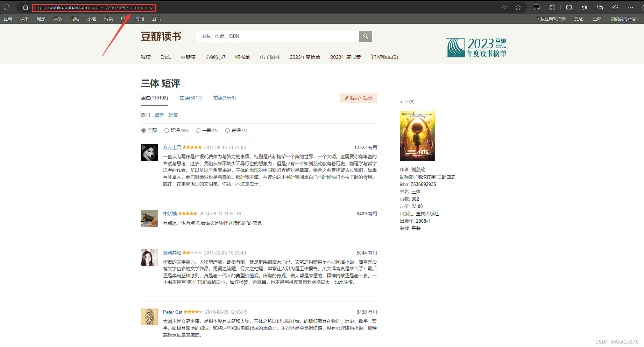Click the 方方土君 husky avatar

(149, 152)
